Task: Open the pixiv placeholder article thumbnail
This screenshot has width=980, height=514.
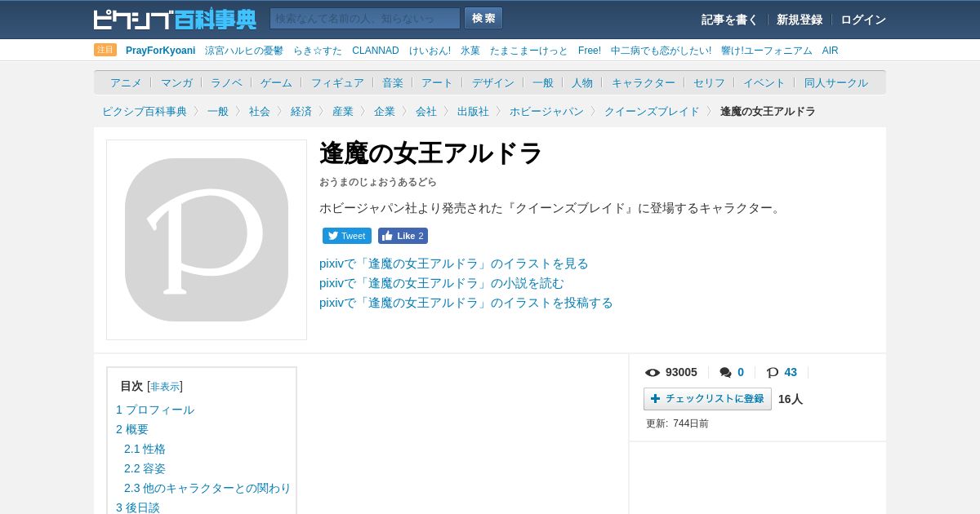Action: click(207, 240)
